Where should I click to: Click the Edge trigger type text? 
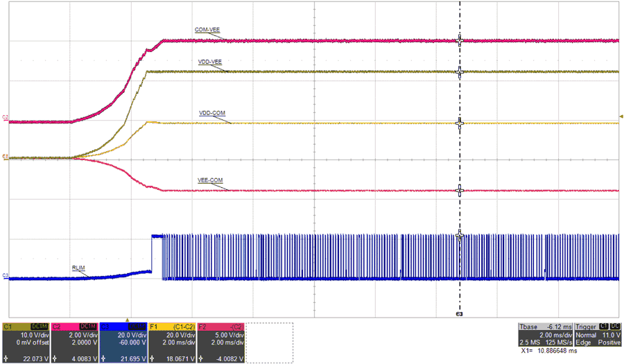[x=582, y=343]
